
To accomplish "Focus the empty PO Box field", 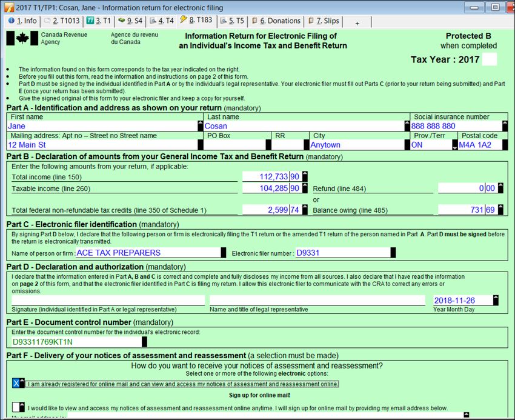I will [x=234, y=145].
